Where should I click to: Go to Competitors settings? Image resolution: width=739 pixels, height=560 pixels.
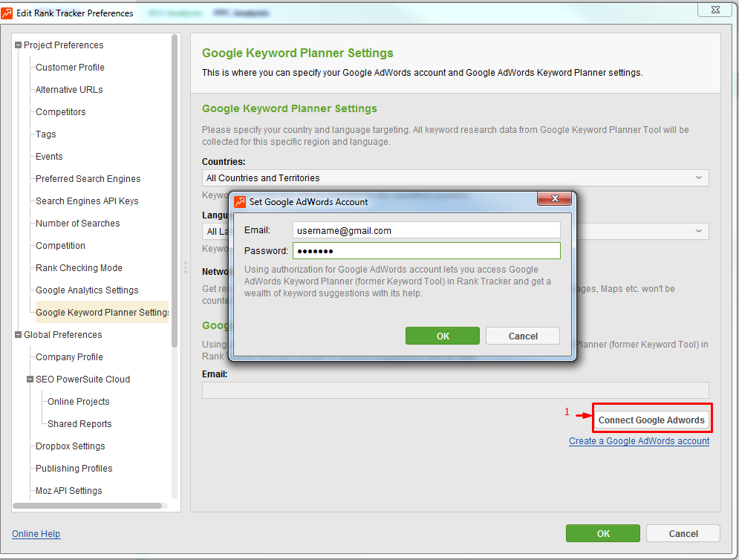(x=61, y=111)
